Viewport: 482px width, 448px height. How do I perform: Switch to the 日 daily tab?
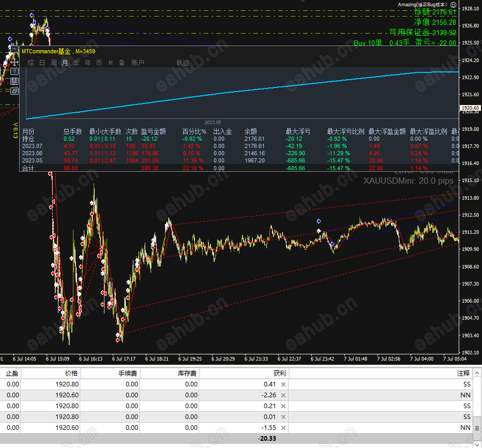(42, 63)
